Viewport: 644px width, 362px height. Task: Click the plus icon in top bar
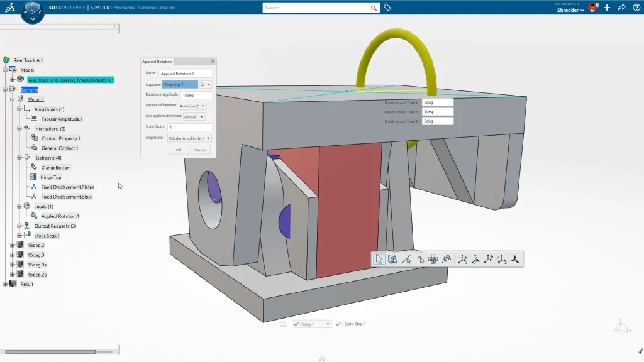(x=607, y=8)
